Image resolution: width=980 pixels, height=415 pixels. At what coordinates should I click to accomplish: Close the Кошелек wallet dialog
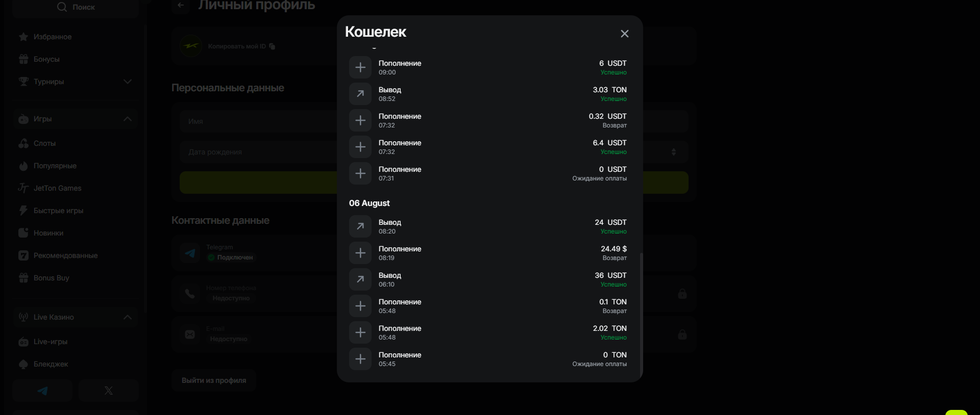(x=624, y=34)
